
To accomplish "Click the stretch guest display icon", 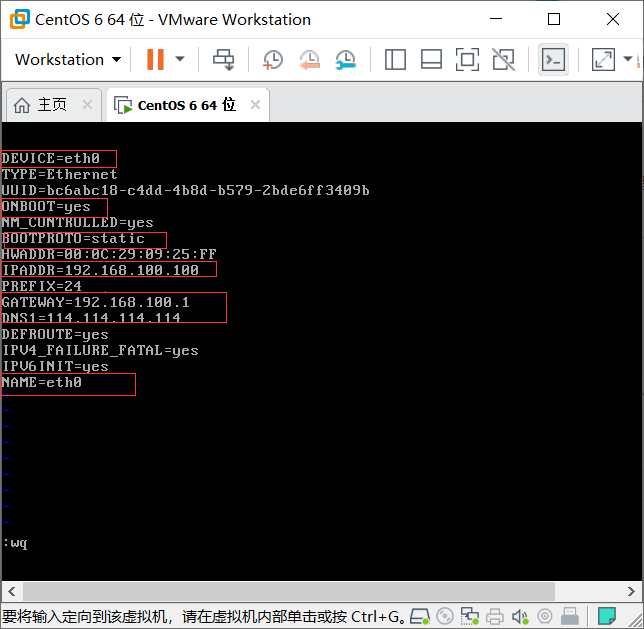I will click(603, 60).
